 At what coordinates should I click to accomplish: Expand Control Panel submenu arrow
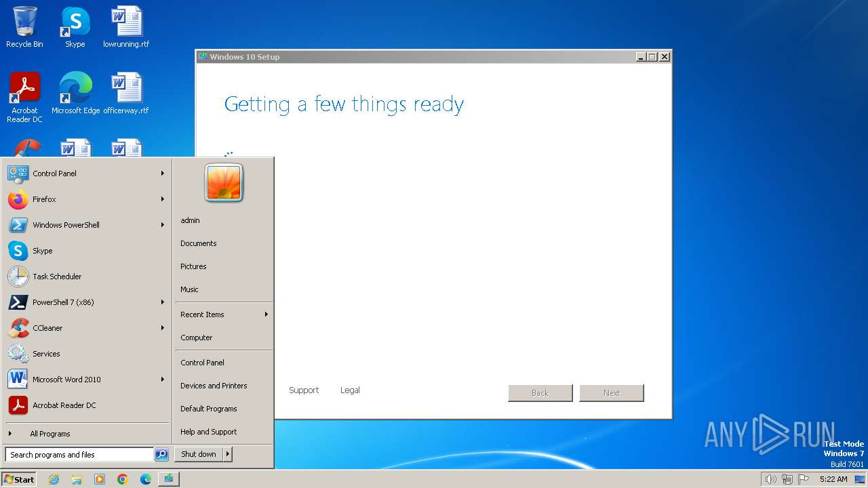point(163,174)
